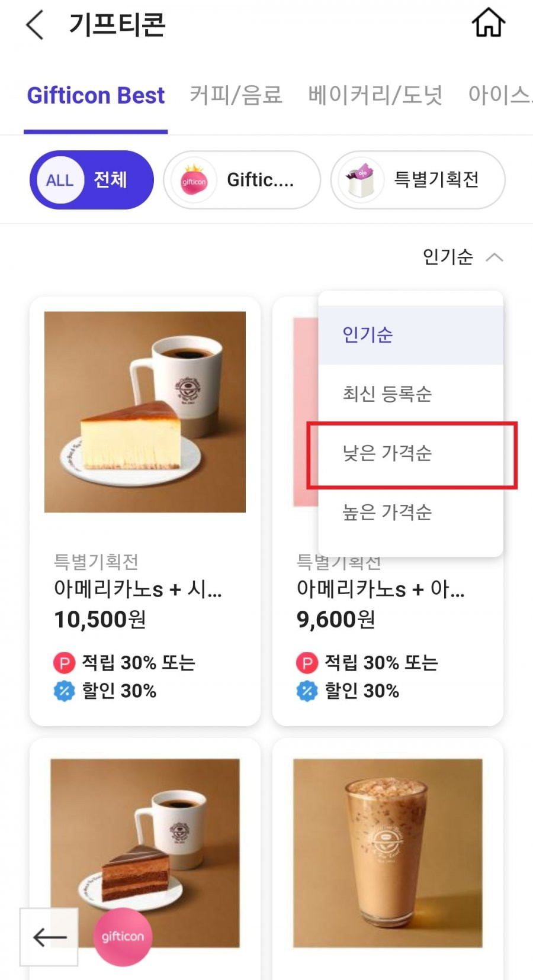533x980 pixels.
Task: Tap the blue discount badge icon on 9,600원 item
Action: coord(307,691)
